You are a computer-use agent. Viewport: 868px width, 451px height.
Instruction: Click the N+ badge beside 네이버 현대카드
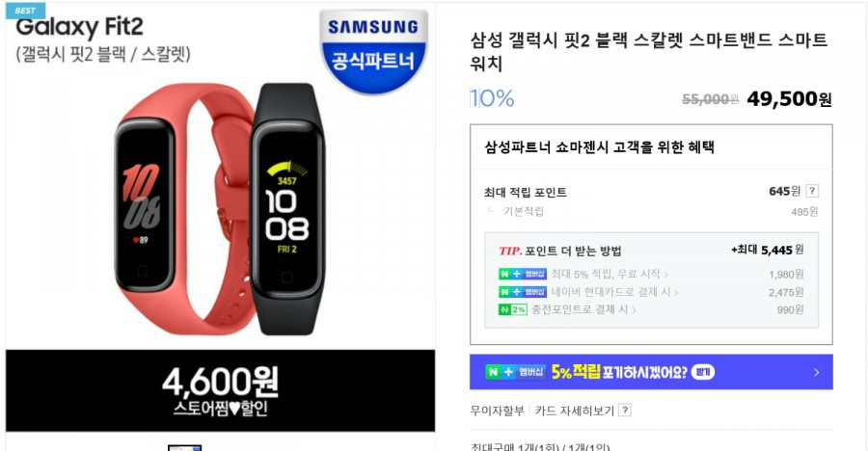[x=523, y=292]
